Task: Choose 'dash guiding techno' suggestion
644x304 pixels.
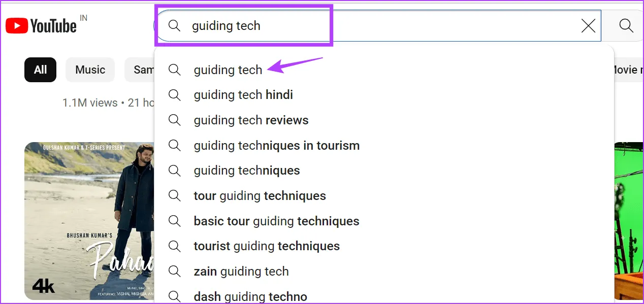Action: [250, 296]
